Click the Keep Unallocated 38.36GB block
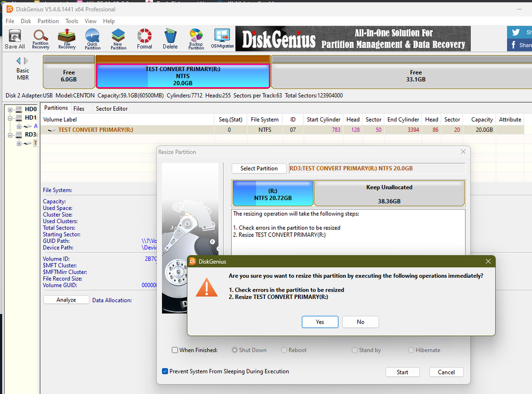This screenshot has height=394, width=532. click(x=389, y=194)
